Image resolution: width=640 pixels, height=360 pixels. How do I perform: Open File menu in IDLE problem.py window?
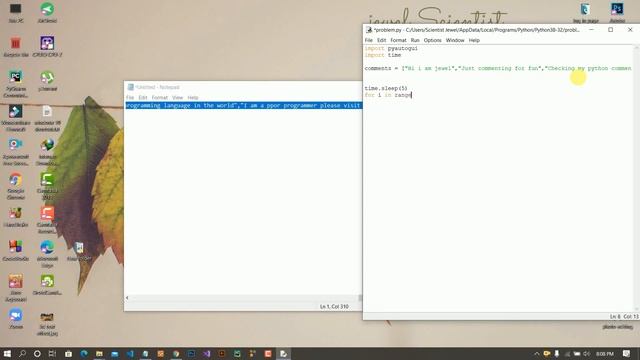click(369, 40)
